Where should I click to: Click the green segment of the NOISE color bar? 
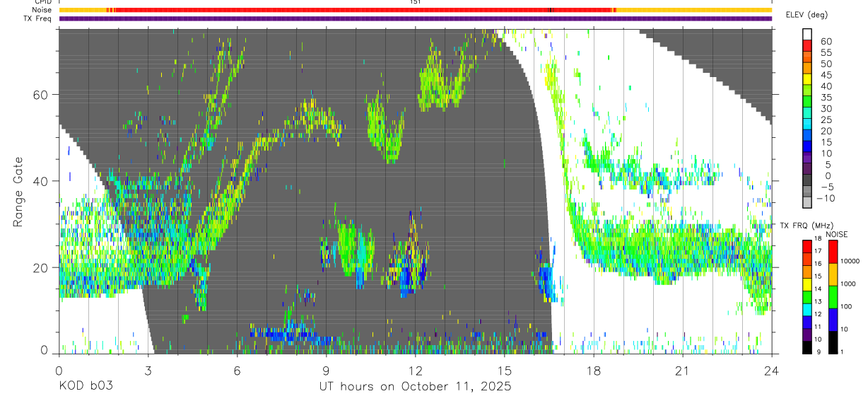point(833,297)
